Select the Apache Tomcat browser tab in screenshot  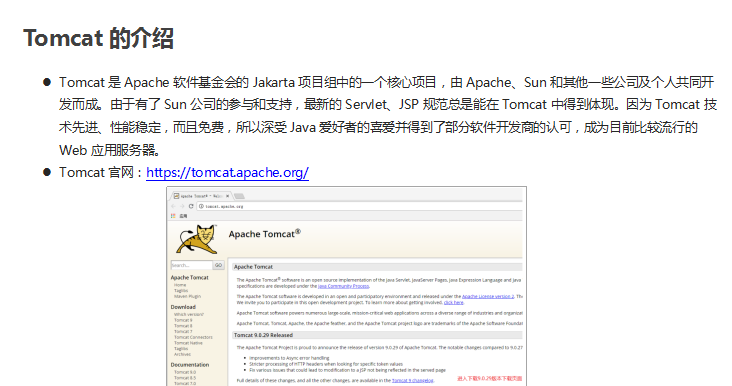coord(201,196)
